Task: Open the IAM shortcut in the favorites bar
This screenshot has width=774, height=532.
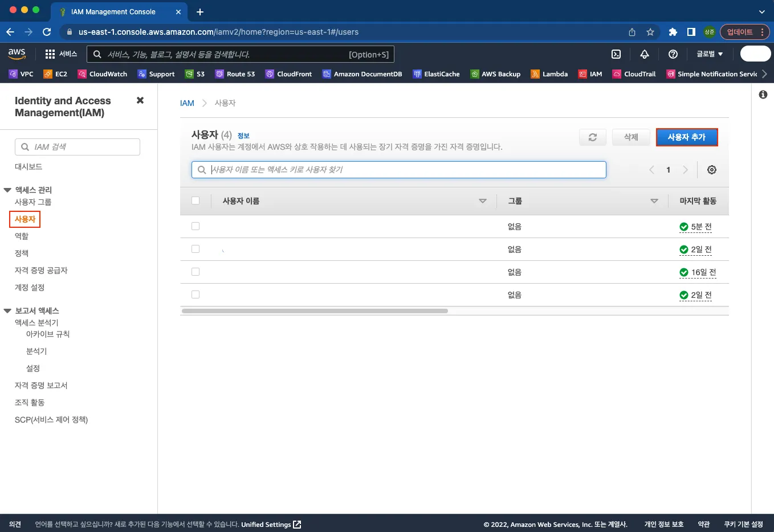Action: pyautogui.click(x=590, y=74)
